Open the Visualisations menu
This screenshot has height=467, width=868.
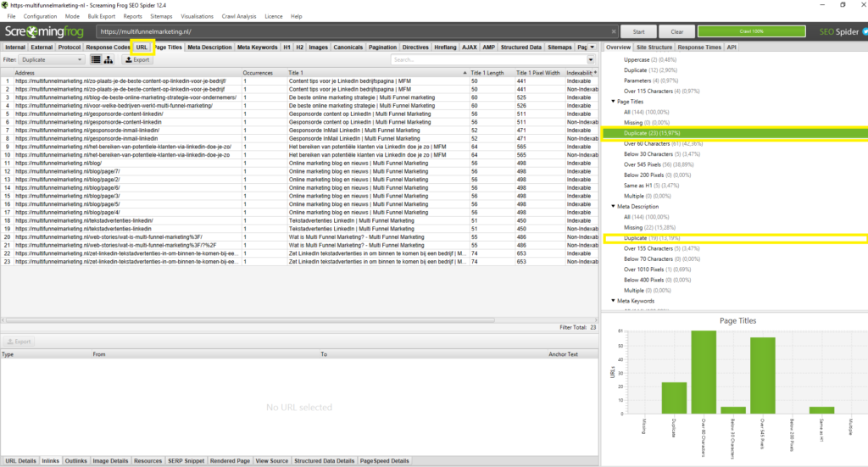tap(197, 16)
